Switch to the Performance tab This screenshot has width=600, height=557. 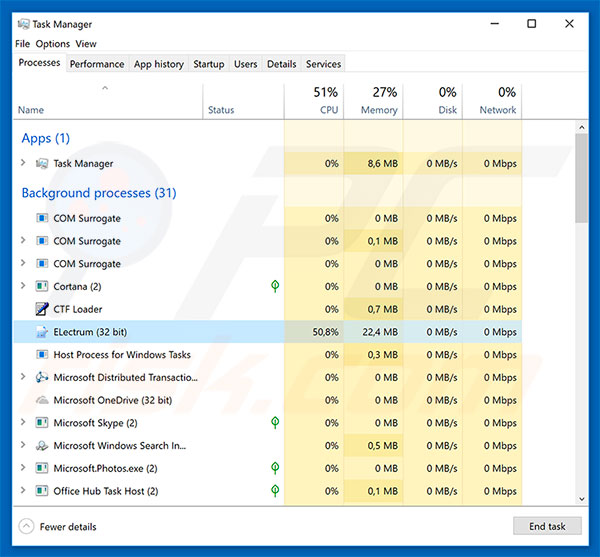tap(97, 64)
